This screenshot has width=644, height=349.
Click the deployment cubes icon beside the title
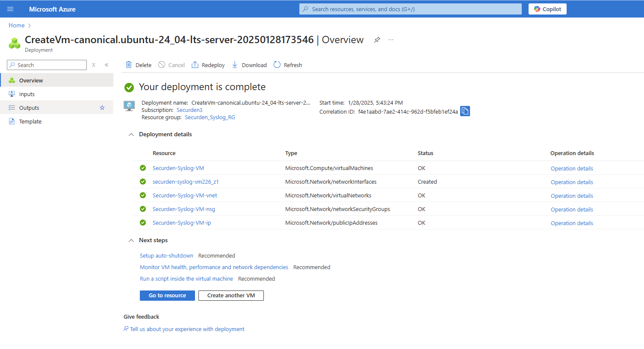coord(15,43)
